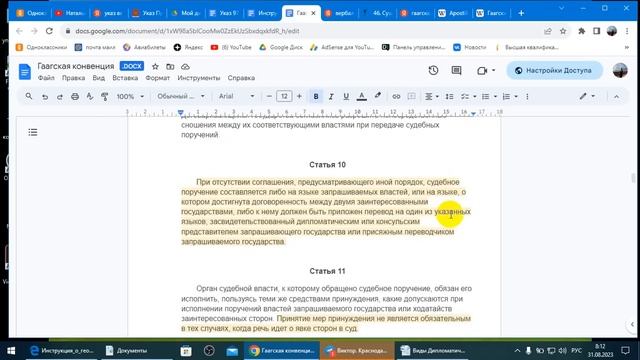Open the text color picker
Screen dimensions: 640x360
coord(362,97)
